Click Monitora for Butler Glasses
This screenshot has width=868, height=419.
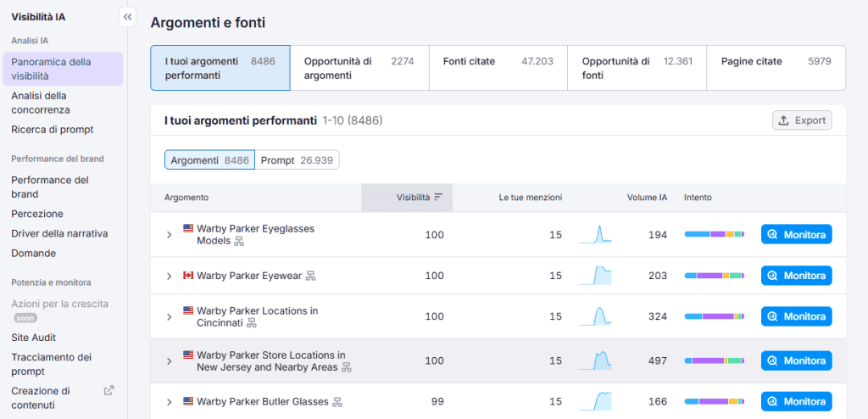tap(797, 401)
